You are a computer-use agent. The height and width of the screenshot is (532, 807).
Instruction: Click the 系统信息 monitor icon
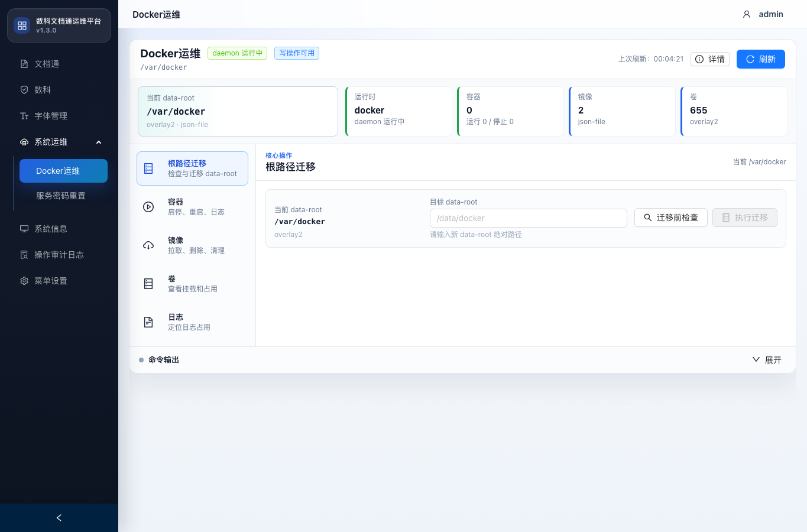[x=24, y=229]
